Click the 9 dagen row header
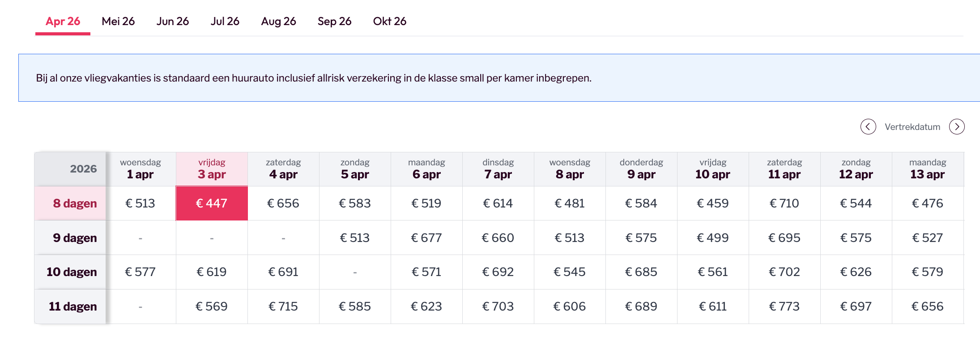The image size is (980, 337). (75, 238)
